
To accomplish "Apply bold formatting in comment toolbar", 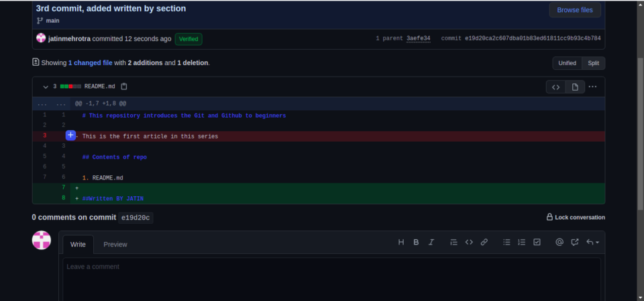I will (x=416, y=243).
